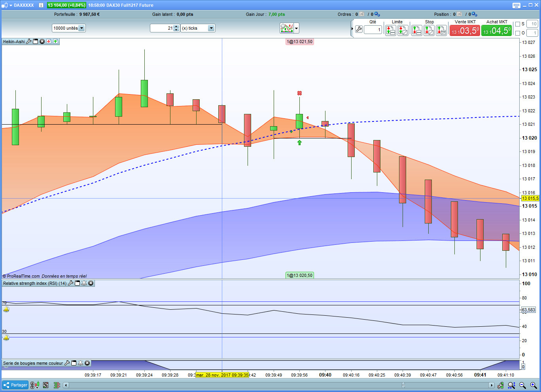Detach the Heikin-Ashi panel window icon
Image resolution: width=541 pixels, height=392 pixels.
click(36, 41)
